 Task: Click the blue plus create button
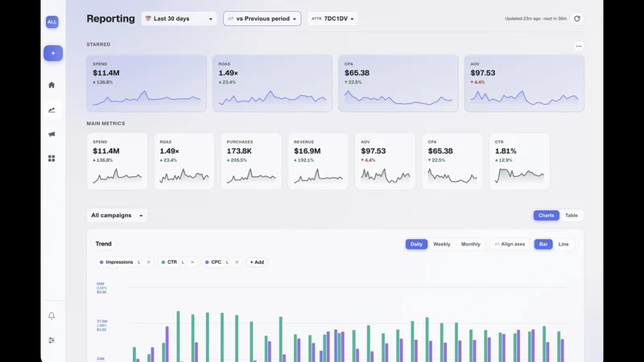click(53, 53)
